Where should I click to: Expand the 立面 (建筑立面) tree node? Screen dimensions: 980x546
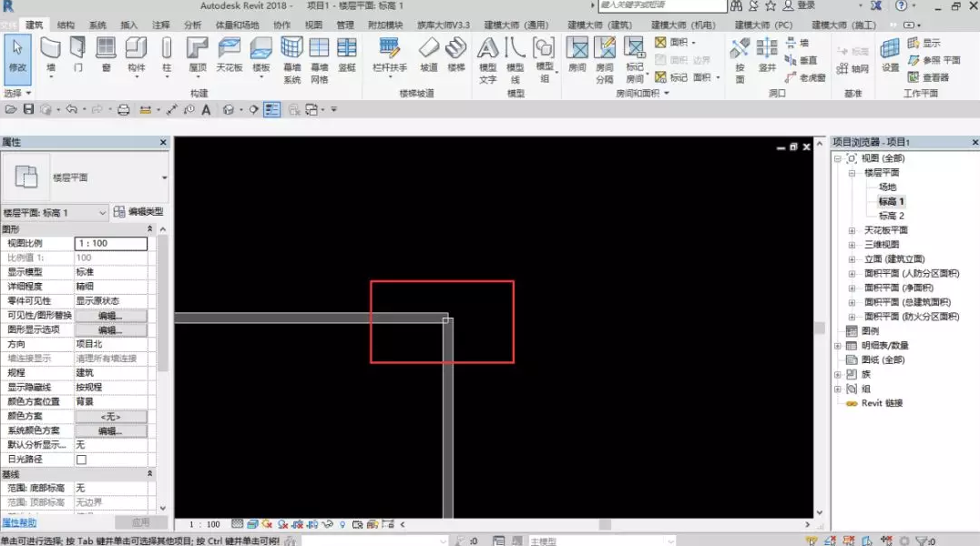[852, 259]
